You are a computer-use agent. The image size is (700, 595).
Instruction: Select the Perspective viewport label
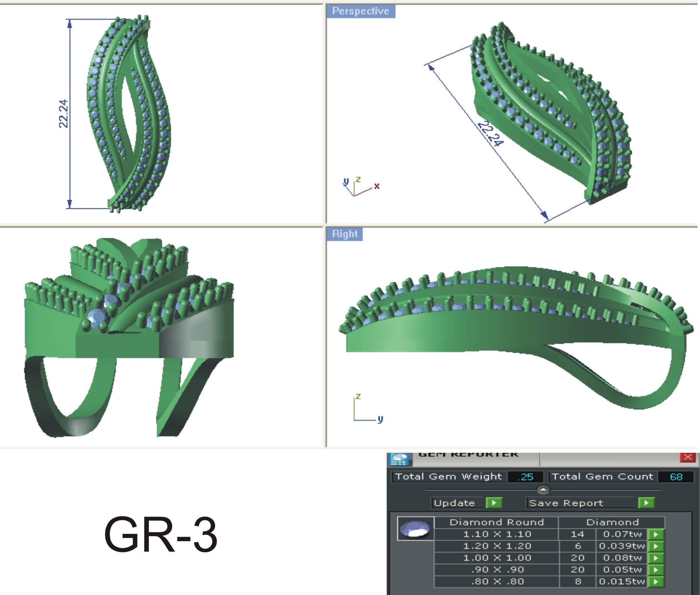click(x=361, y=11)
